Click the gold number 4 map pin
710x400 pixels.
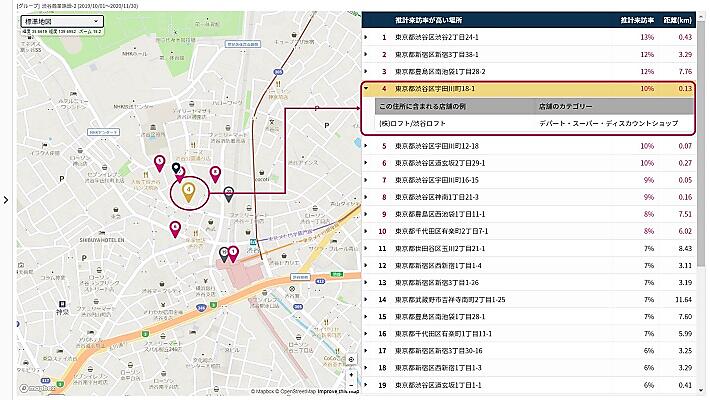coord(188,186)
